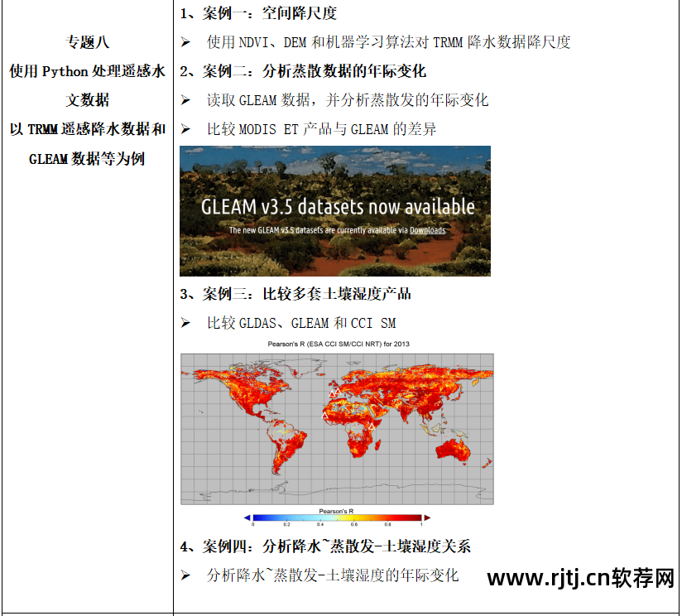Viewport: 682px width, 616px height.
Task: Click the arrow bullet before '比较 GLDAS'
Action: 185,323
